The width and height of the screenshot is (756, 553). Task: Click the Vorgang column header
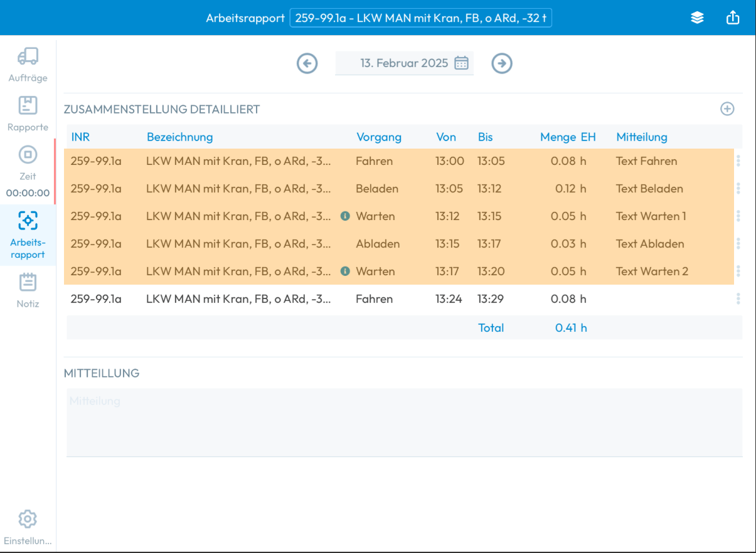click(x=378, y=137)
